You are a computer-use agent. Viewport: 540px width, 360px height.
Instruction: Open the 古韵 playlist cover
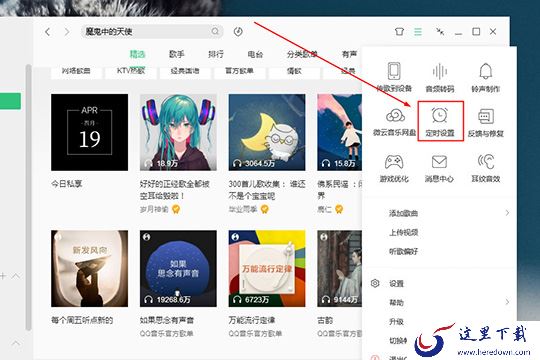tap(340, 268)
